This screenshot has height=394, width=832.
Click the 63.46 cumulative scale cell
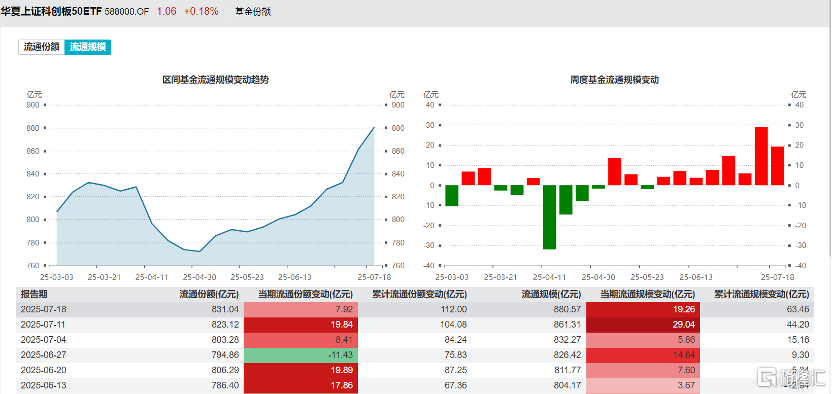coord(798,309)
